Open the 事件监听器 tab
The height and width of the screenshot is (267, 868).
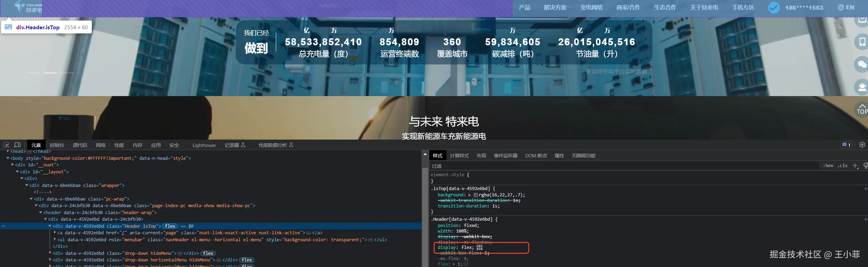(x=506, y=156)
